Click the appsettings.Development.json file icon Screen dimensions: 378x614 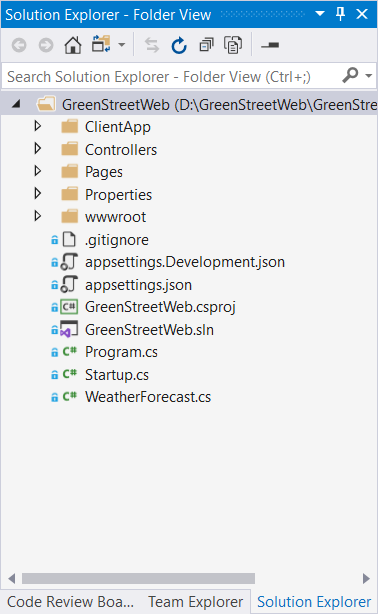[x=69, y=262]
